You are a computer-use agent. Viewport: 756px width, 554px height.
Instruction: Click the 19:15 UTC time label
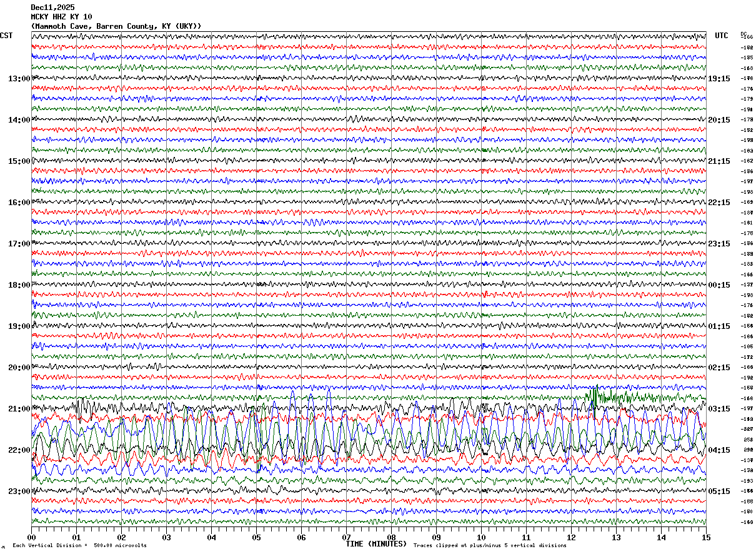pos(719,79)
